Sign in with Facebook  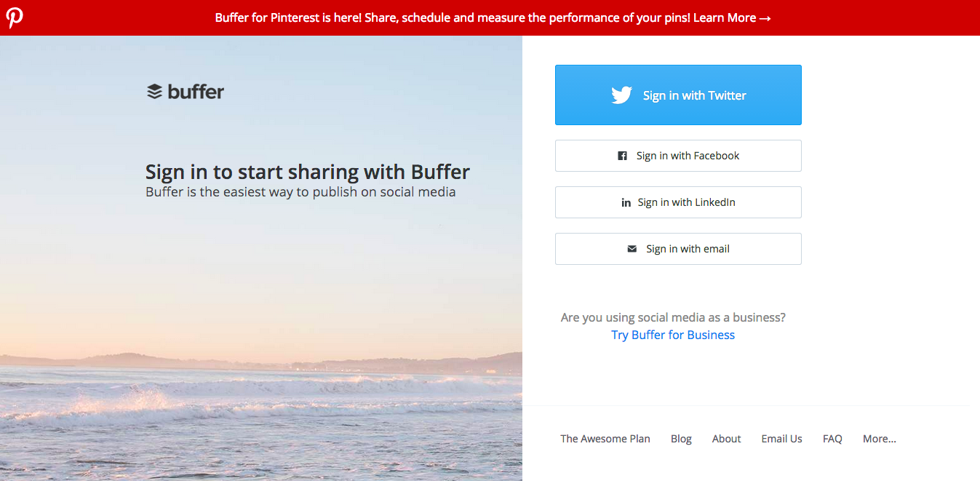(x=678, y=155)
